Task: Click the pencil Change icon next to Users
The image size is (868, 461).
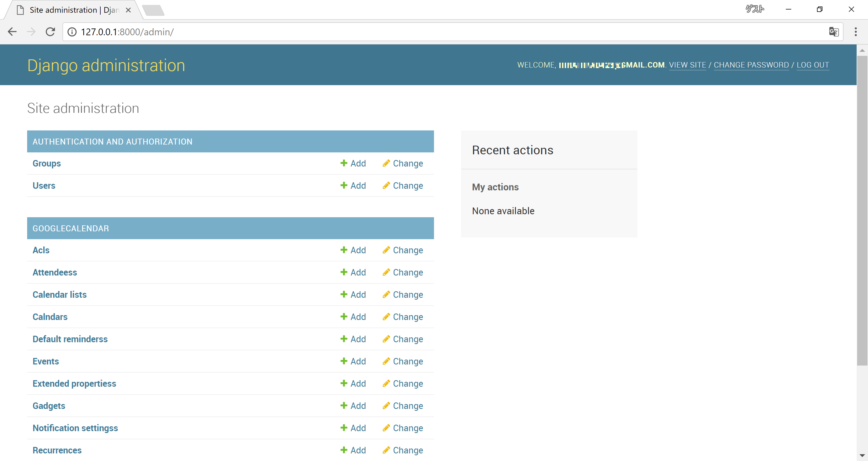Action: [386, 186]
